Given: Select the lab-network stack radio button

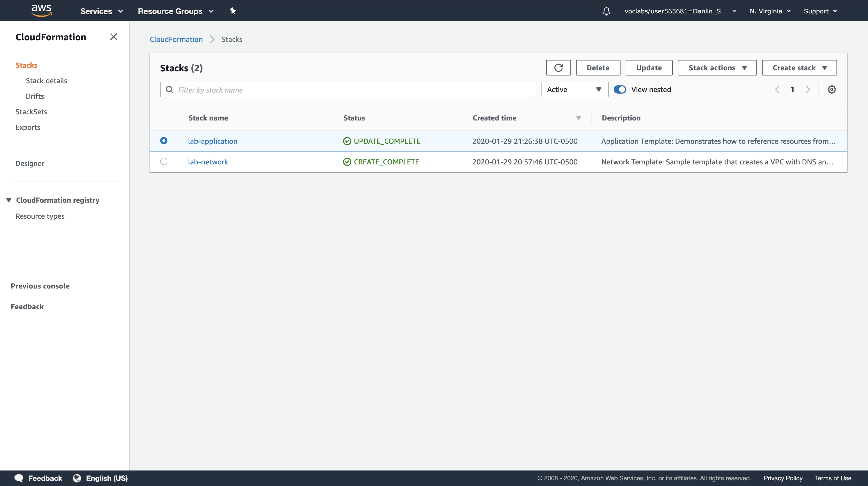Looking at the screenshot, I should click(x=164, y=162).
